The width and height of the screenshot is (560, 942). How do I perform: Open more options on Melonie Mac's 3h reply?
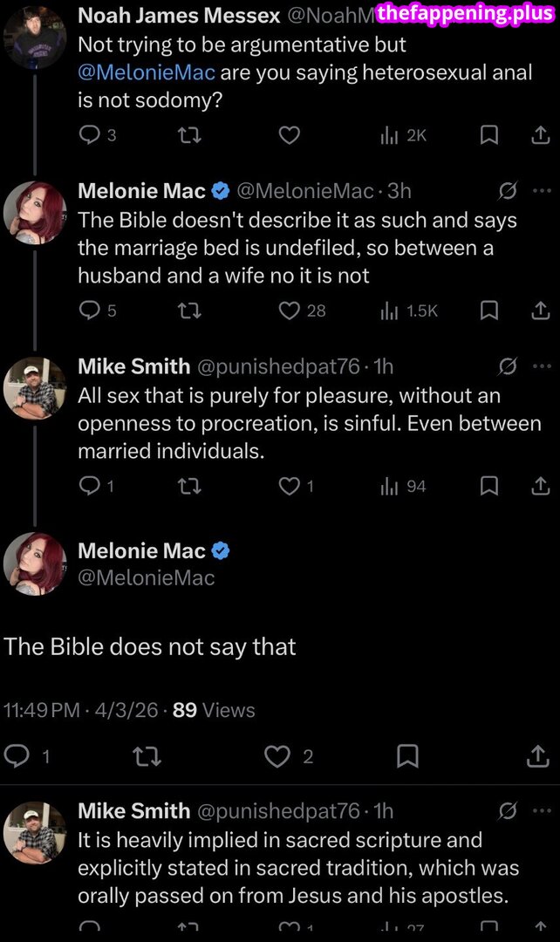[542, 191]
